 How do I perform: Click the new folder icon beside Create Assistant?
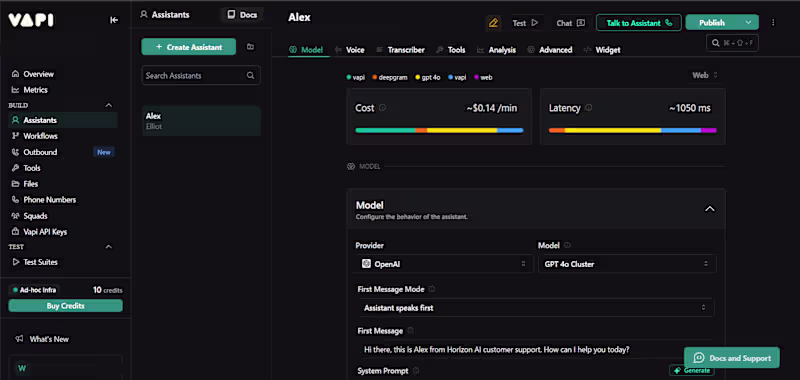tap(250, 47)
